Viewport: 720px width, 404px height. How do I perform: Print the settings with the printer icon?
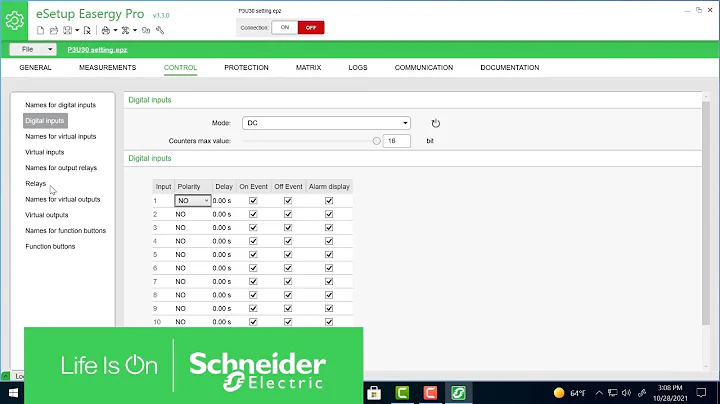tap(106, 30)
